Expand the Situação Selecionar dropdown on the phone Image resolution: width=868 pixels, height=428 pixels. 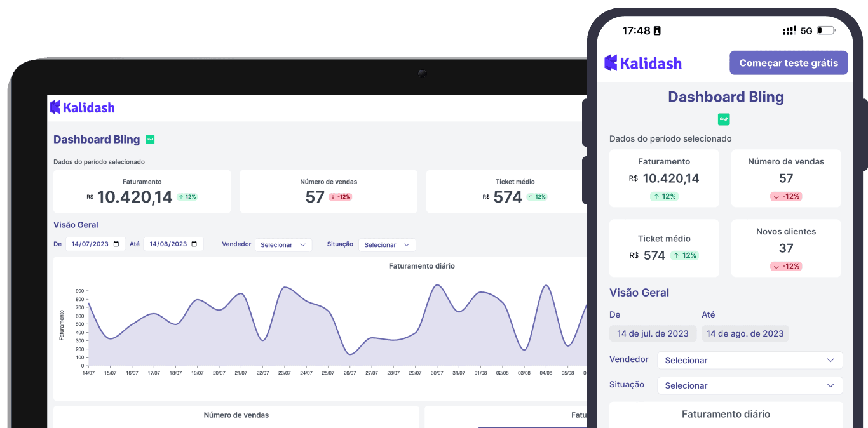750,385
